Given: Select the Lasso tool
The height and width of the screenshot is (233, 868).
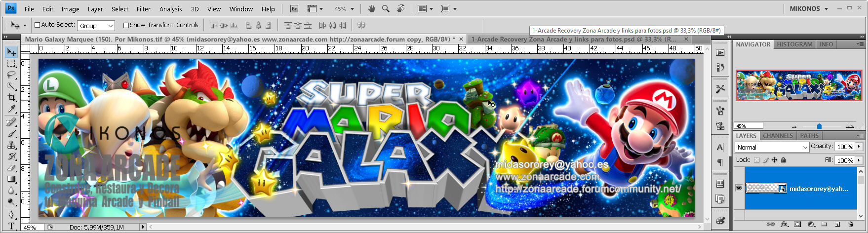Looking at the screenshot, I should (x=11, y=75).
